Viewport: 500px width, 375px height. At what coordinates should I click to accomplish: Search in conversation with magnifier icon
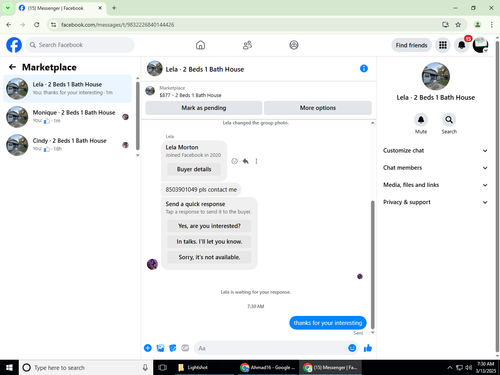[449, 120]
